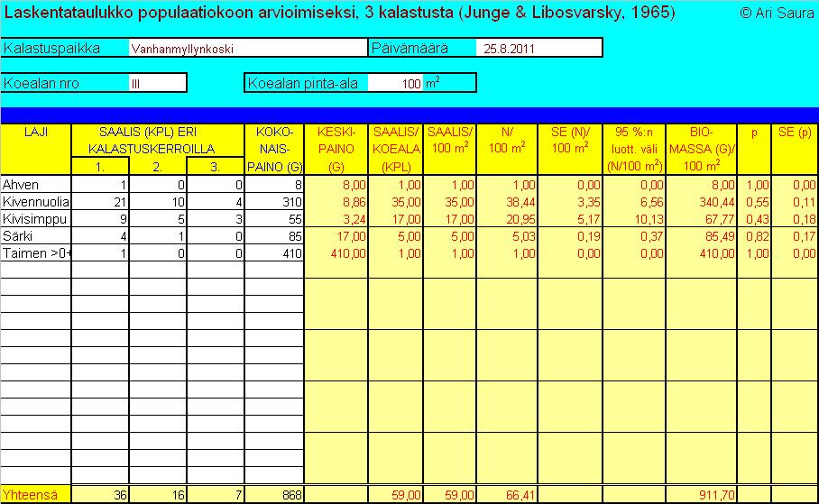The width and height of the screenshot is (819, 504).
Task: Select Kivennuolia second-round catch 10
Action: pyautogui.click(x=158, y=202)
